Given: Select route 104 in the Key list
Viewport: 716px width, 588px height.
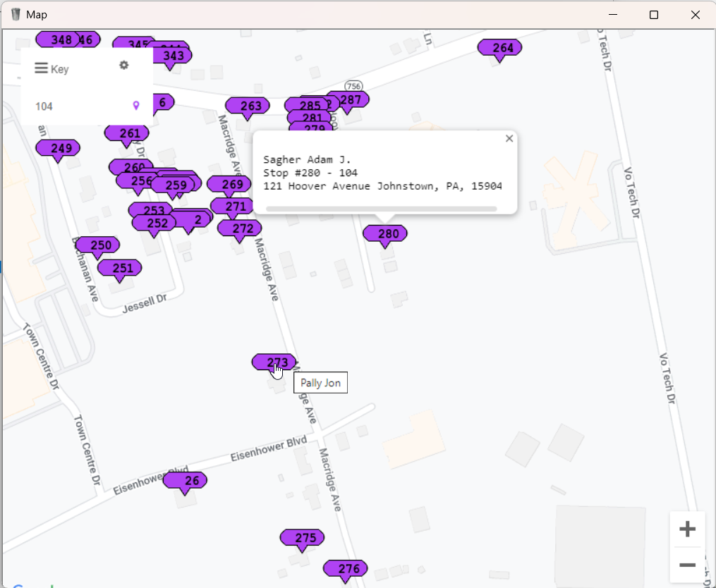Looking at the screenshot, I should tap(44, 106).
